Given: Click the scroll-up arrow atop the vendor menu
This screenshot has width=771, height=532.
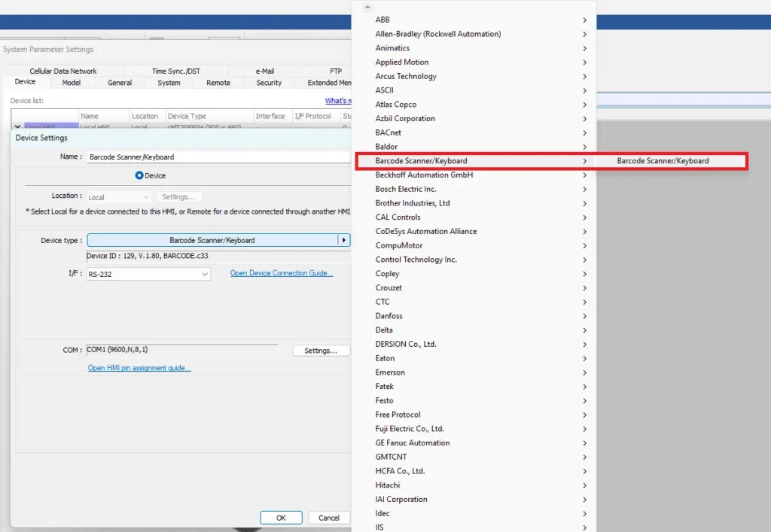Looking at the screenshot, I should pos(367,6).
